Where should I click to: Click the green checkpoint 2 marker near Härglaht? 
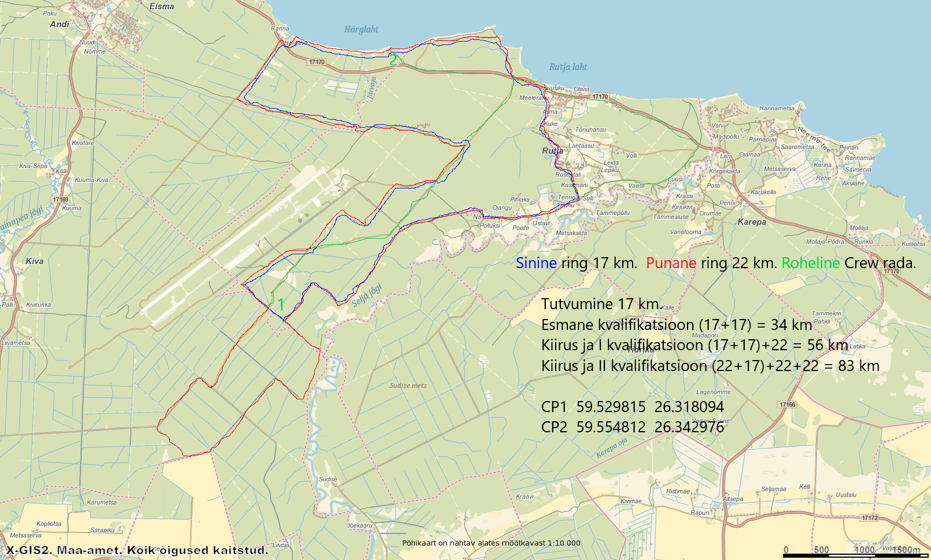[x=393, y=60]
